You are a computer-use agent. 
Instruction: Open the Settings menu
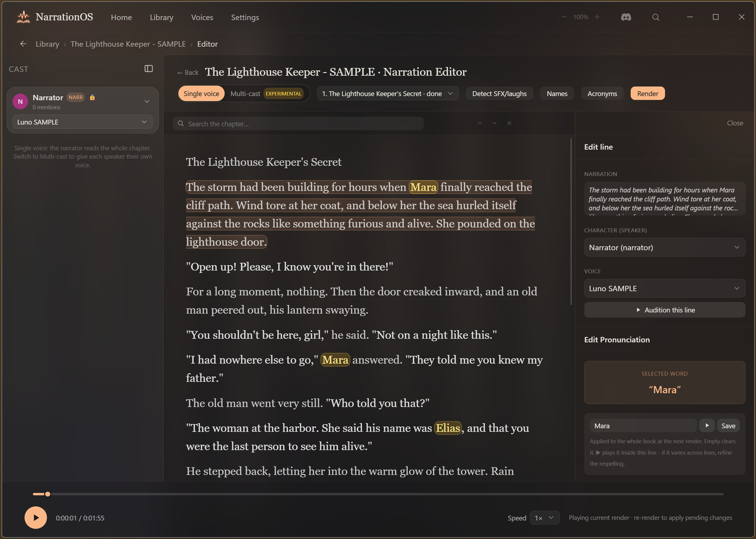[x=245, y=17]
